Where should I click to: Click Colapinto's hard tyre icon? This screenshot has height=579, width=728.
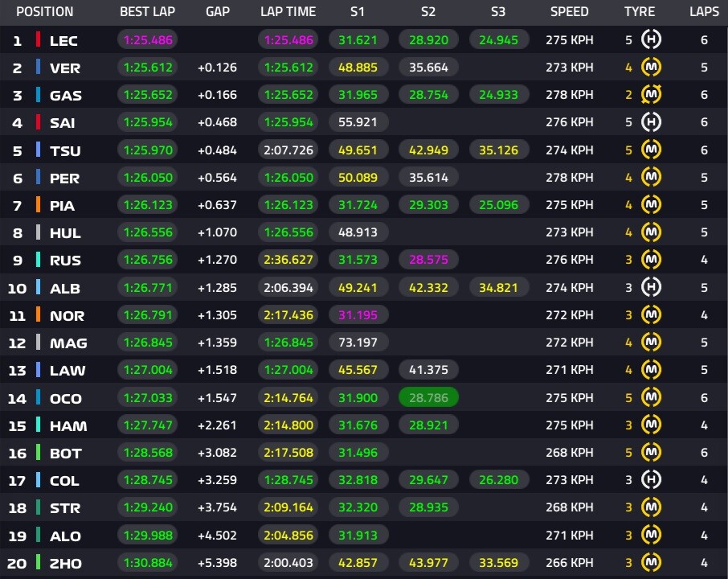click(651, 480)
